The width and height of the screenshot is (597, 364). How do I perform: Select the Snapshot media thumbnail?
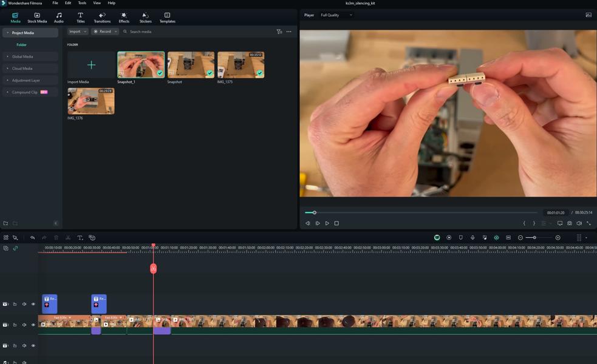191,65
